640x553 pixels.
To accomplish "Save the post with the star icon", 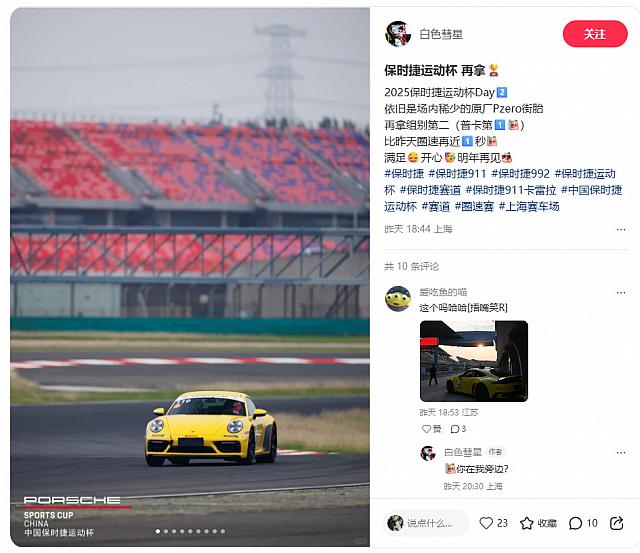I will (527, 523).
